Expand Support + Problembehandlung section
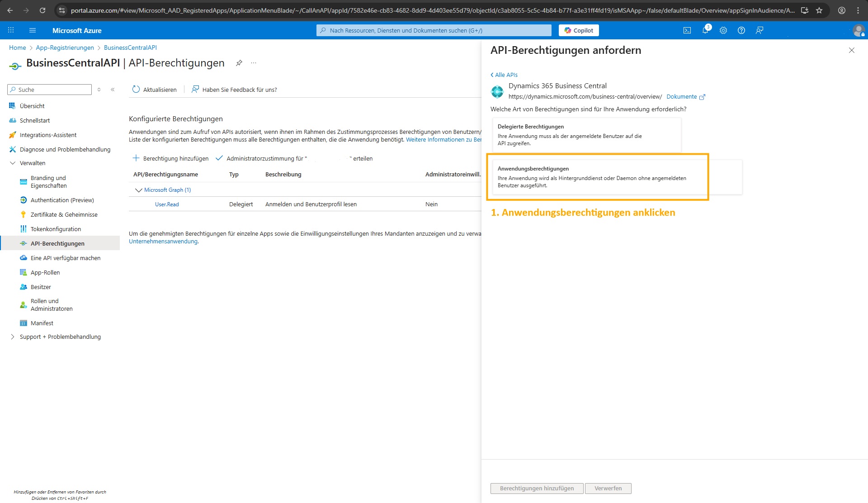This screenshot has width=868, height=503. click(x=12, y=337)
